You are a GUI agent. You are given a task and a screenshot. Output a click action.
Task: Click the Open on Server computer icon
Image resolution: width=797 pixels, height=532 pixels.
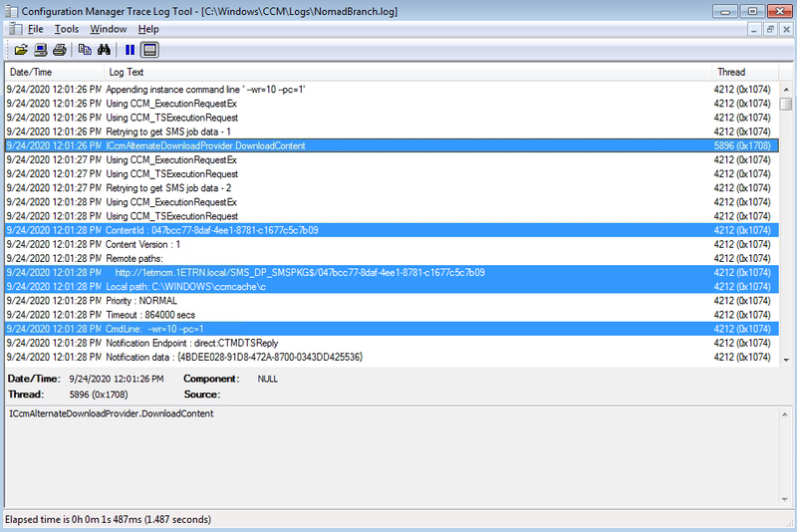[40, 50]
